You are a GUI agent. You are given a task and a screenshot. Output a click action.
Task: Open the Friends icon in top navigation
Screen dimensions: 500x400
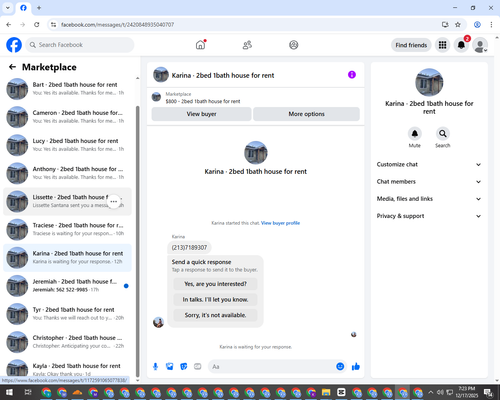coord(247,45)
